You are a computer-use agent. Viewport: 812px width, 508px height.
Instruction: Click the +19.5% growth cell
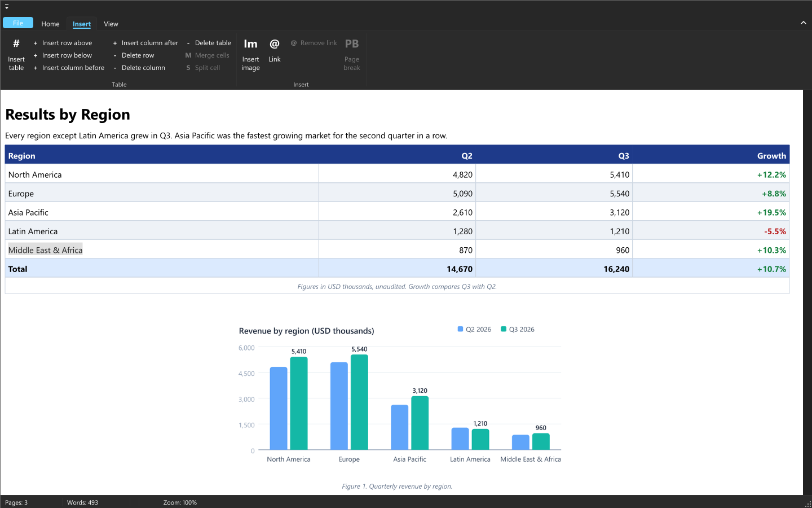(x=711, y=212)
